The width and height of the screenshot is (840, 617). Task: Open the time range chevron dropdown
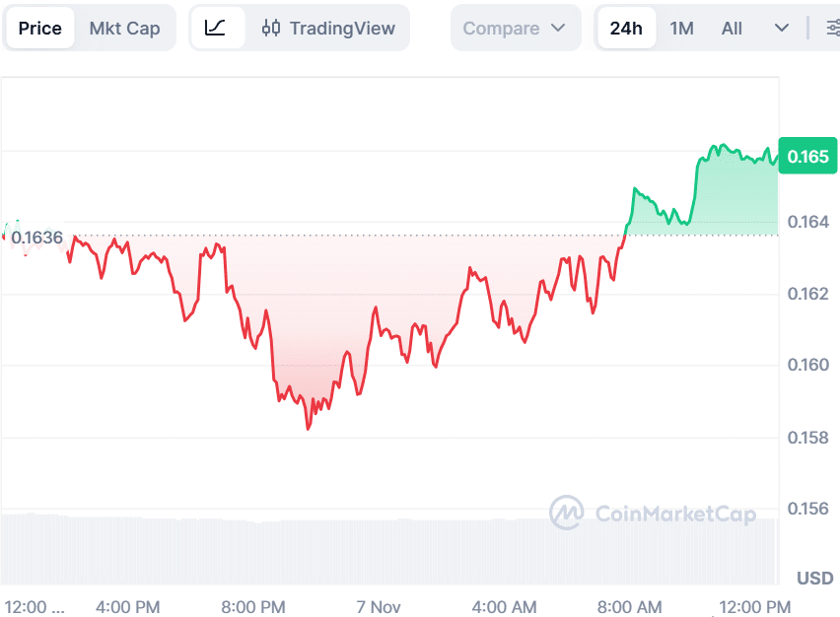tap(782, 28)
